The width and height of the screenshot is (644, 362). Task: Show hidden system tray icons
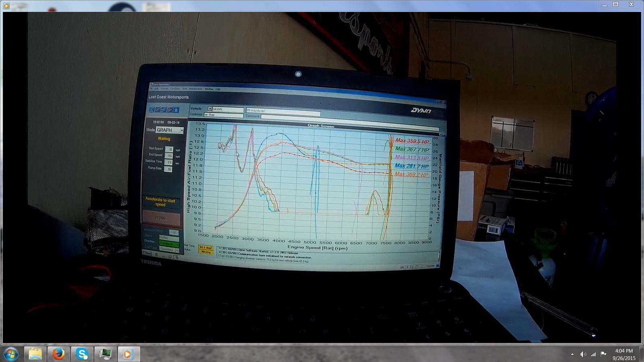click(x=572, y=354)
